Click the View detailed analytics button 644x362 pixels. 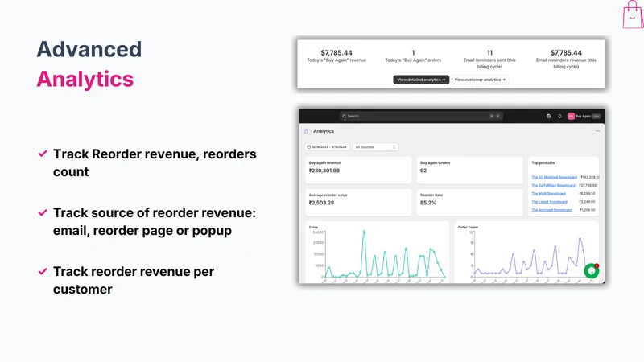click(x=421, y=80)
